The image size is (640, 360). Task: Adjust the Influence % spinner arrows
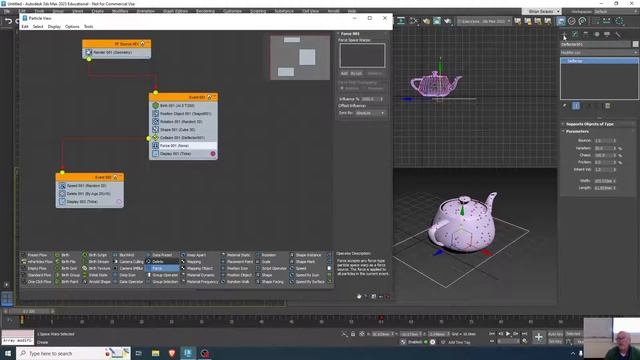pos(382,99)
